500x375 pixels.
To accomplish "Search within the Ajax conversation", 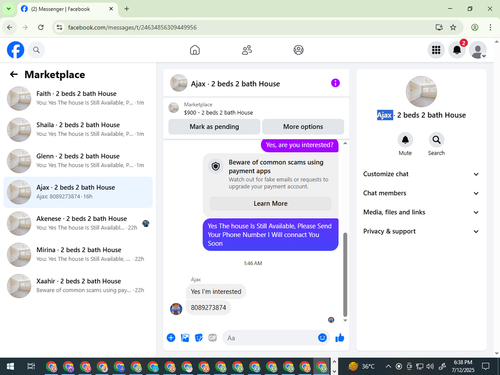I will (x=436, y=140).
